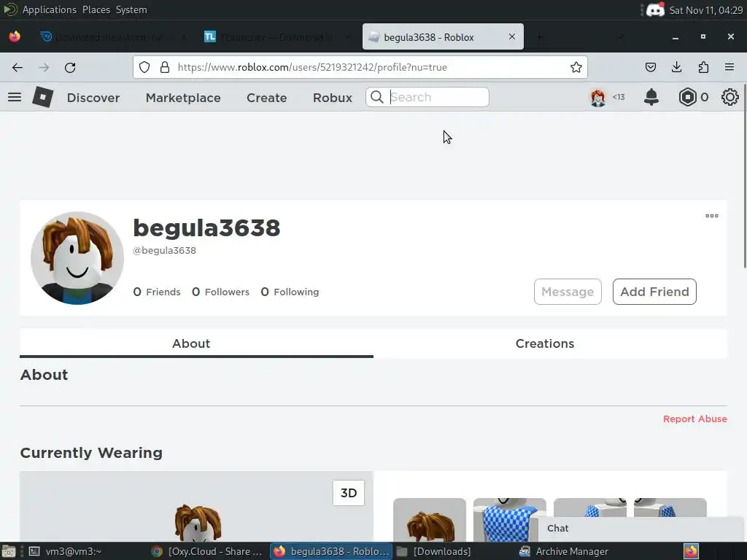Open the Roblox settings gear
The width and height of the screenshot is (747, 560).
click(729, 97)
